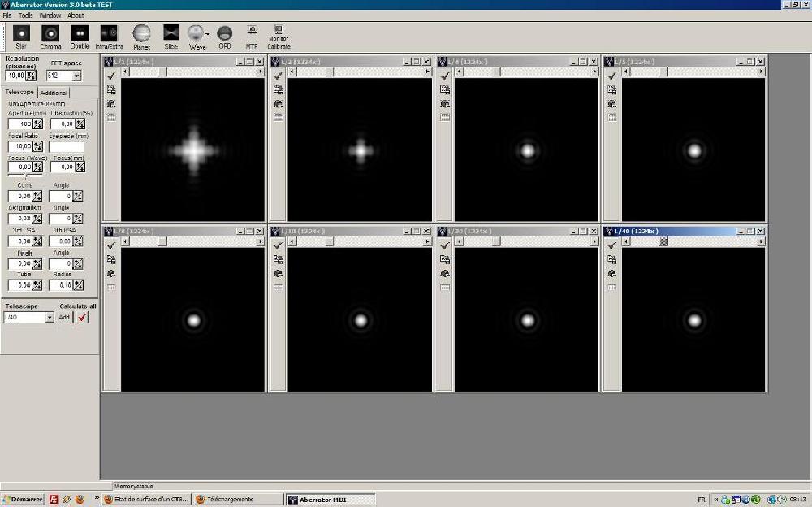
Task: Click the Obstruction value stepper
Action: 80,123
